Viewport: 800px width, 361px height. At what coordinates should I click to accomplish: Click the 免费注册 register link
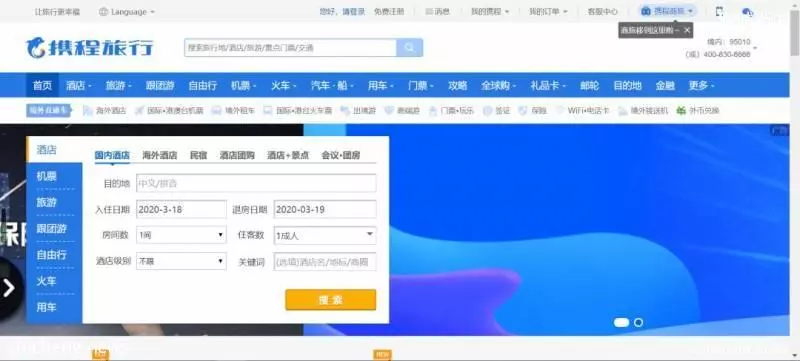[x=389, y=11]
